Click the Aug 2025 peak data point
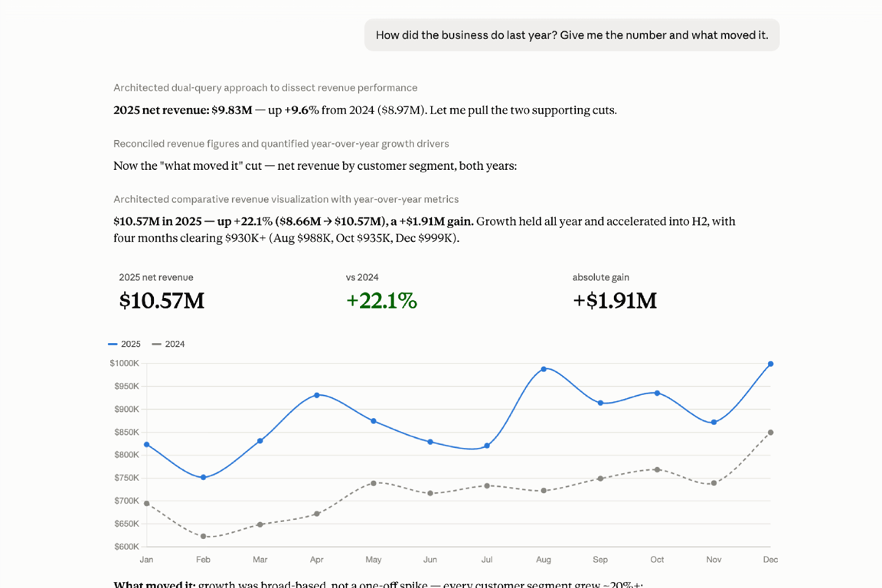Screen dimensions: 882x588 (544, 369)
